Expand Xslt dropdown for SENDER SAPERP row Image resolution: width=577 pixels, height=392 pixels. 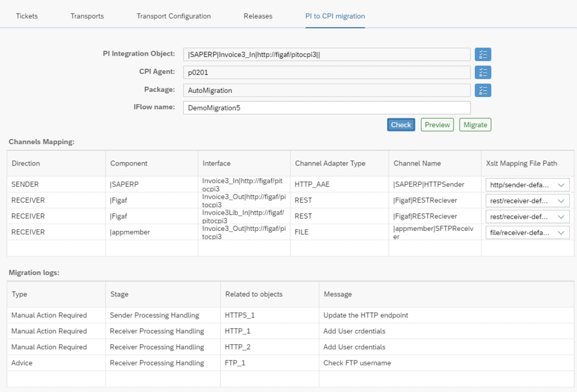[x=561, y=185]
